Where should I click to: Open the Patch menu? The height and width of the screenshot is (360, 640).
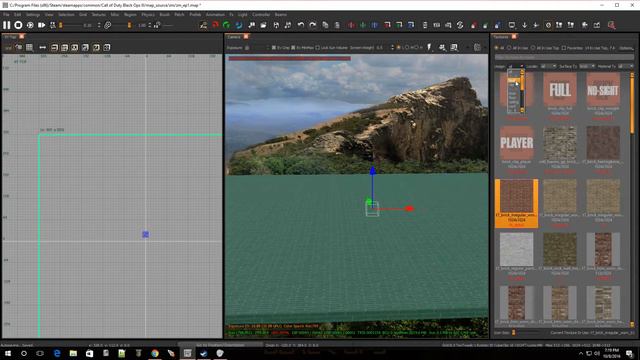pyautogui.click(x=179, y=14)
